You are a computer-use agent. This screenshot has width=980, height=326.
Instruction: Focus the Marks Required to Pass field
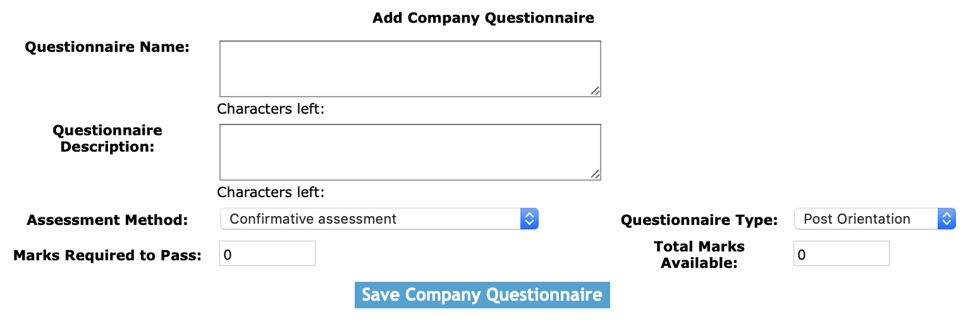click(x=267, y=253)
